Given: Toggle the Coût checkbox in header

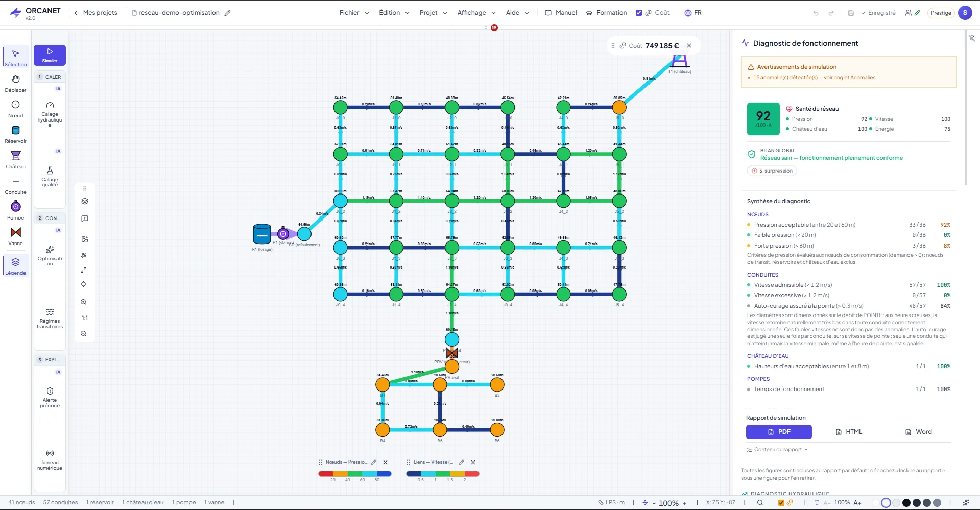Looking at the screenshot, I should pos(639,13).
